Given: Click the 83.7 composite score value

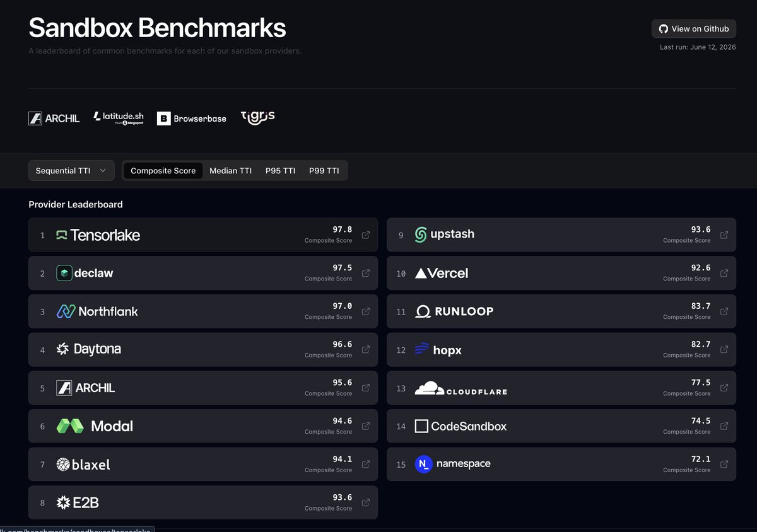Looking at the screenshot, I should click(x=701, y=306).
